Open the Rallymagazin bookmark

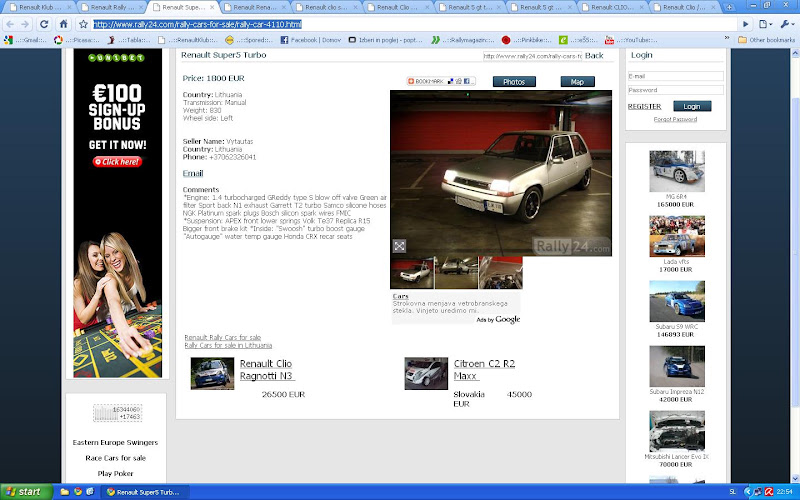pos(463,40)
